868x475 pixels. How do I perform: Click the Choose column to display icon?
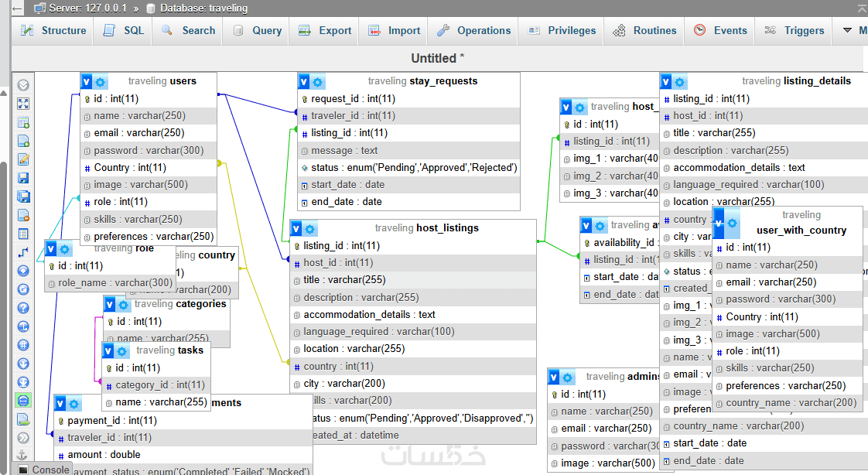coord(23,271)
